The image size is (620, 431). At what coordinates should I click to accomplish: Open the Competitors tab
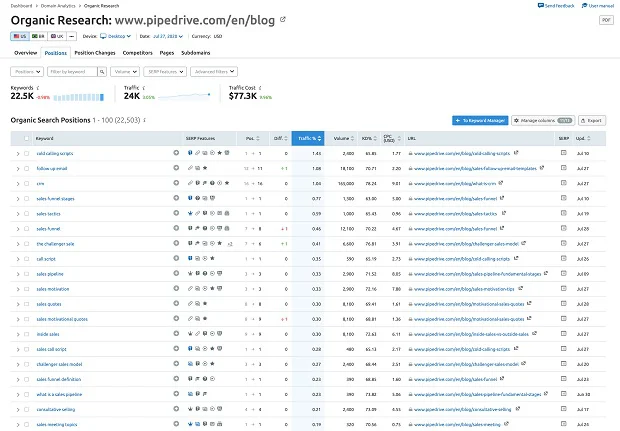(138, 51)
